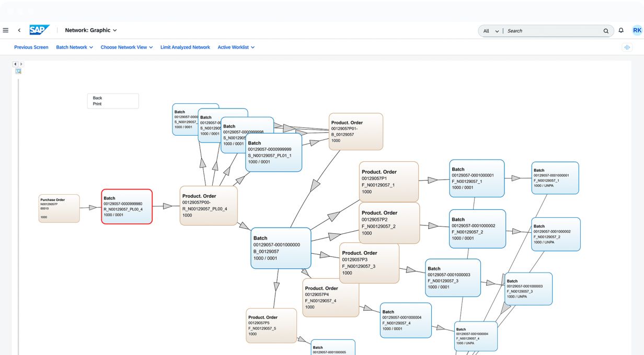Image resolution: width=644 pixels, height=355 pixels.
Task: Click the magnifier search icon
Action: 606,31
